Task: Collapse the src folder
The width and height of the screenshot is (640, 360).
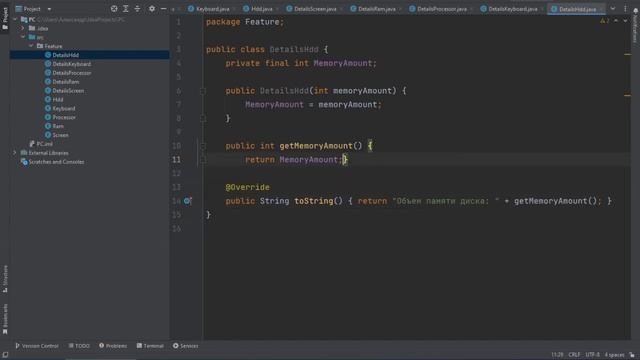Action: (x=23, y=37)
